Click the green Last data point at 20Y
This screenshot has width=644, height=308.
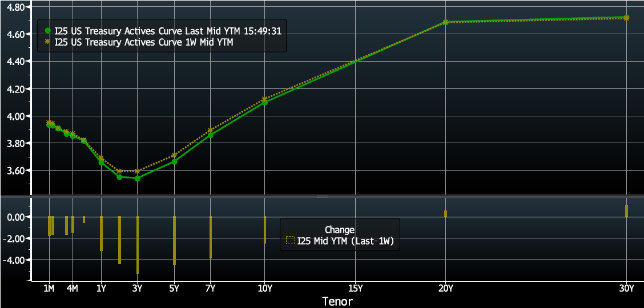(x=446, y=22)
